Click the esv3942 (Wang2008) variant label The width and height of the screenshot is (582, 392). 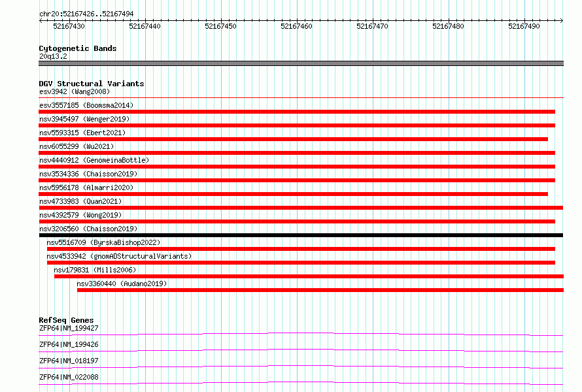point(75,91)
